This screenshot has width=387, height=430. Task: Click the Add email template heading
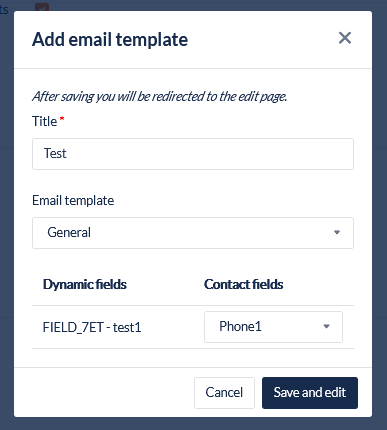click(110, 39)
